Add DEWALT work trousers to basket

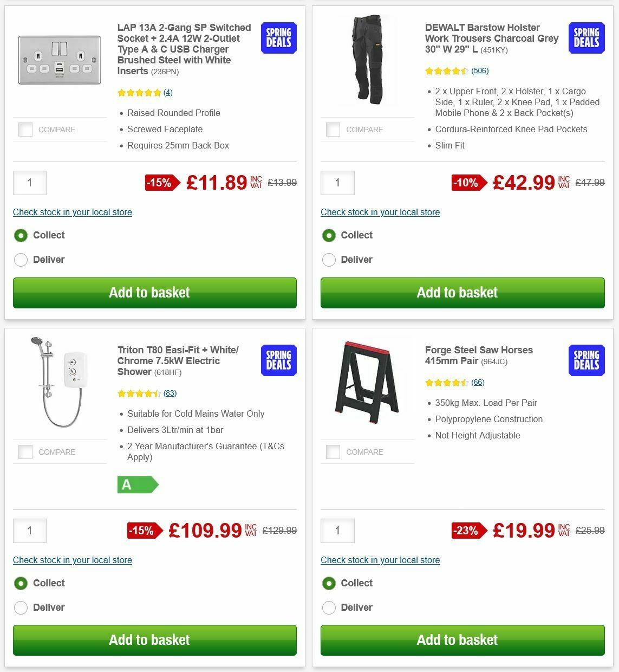tap(462, 293)
